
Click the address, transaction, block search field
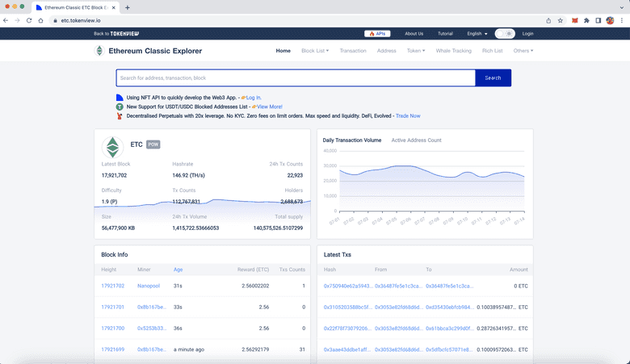295,78
